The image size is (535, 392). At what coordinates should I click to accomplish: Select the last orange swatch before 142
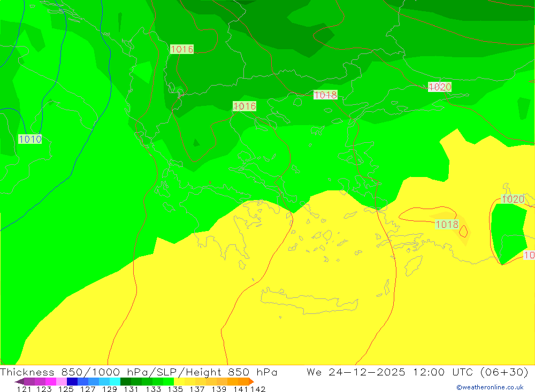click(x=243, y=381)
